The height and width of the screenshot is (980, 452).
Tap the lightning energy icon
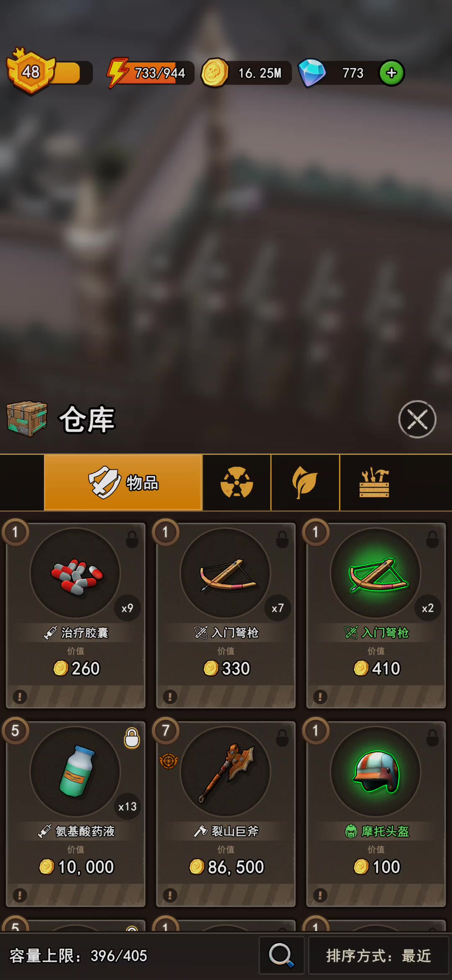[x=118, y=72]
